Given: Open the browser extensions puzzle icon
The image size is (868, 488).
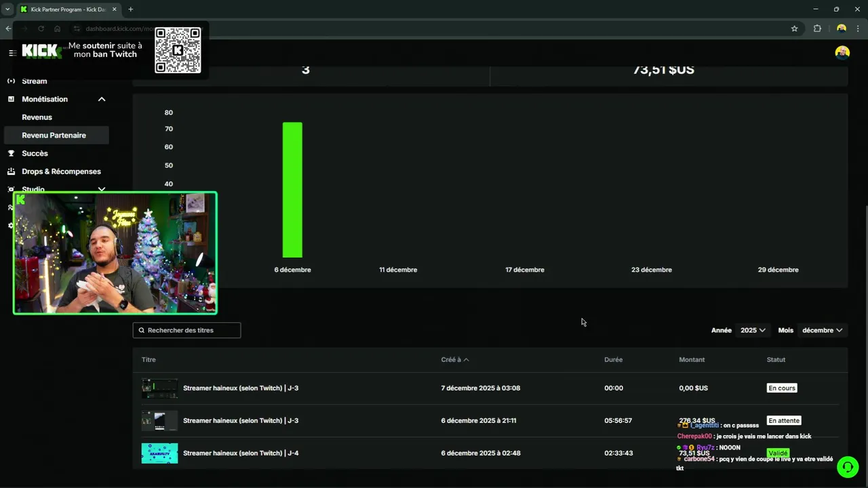Looking at the screenshot, I should tap(817, 28).
